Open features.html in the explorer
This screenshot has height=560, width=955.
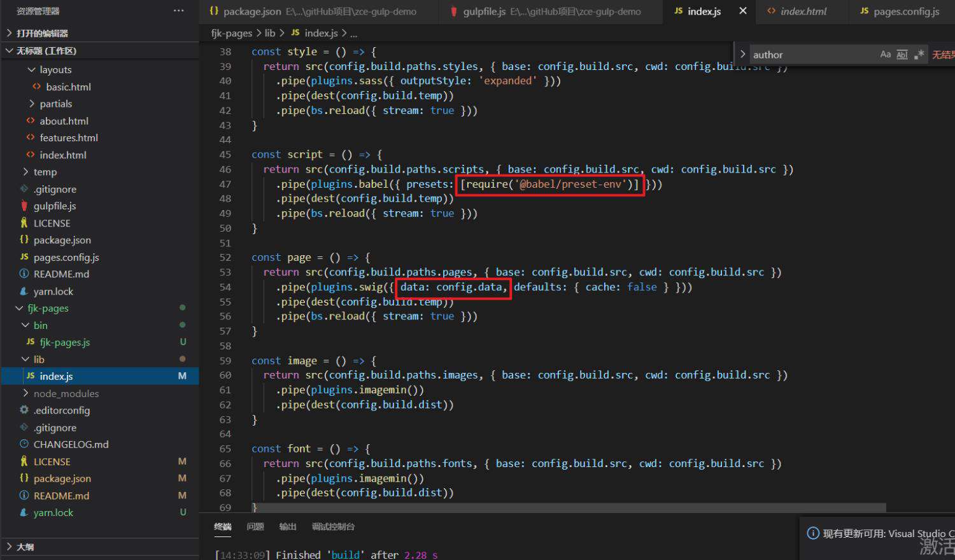(x=69, y=138)
